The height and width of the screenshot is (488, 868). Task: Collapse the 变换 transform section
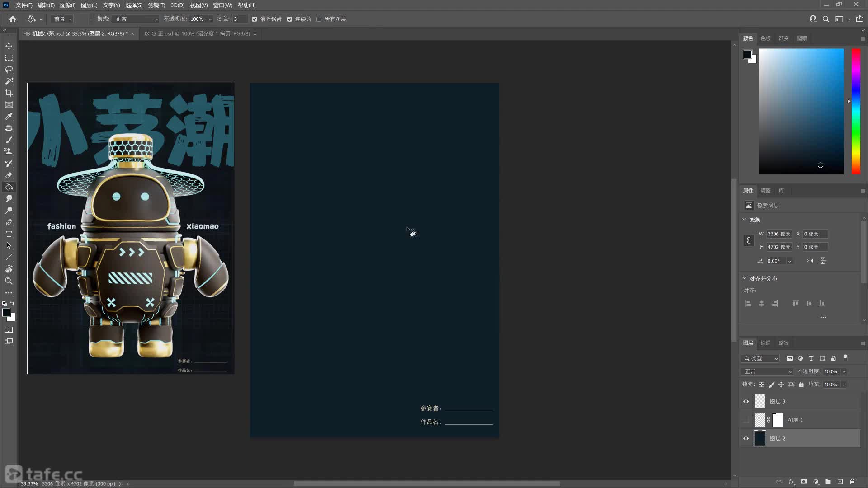click(745, 219)
